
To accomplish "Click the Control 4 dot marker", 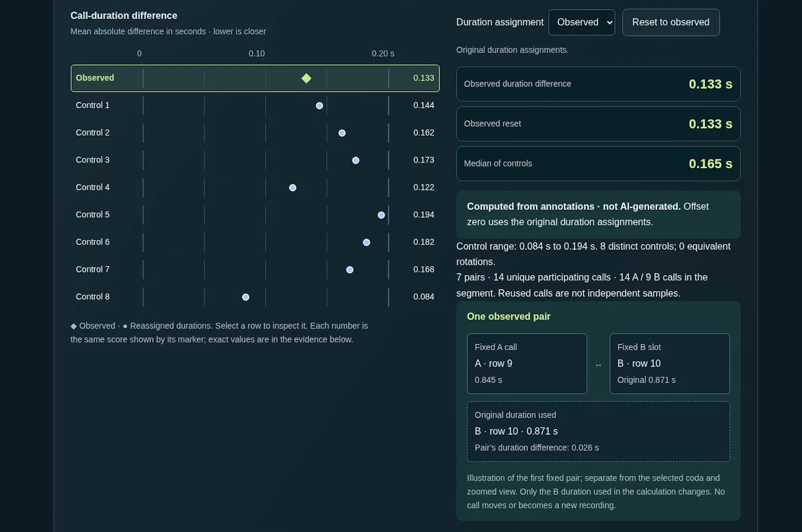I will (x=293, y=188).
